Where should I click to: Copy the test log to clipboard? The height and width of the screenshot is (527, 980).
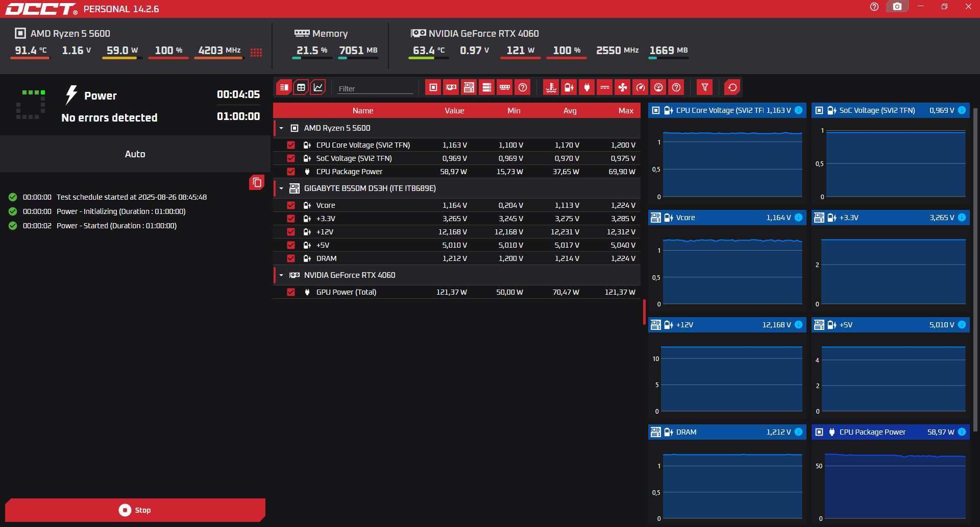(x=257, y=182)
